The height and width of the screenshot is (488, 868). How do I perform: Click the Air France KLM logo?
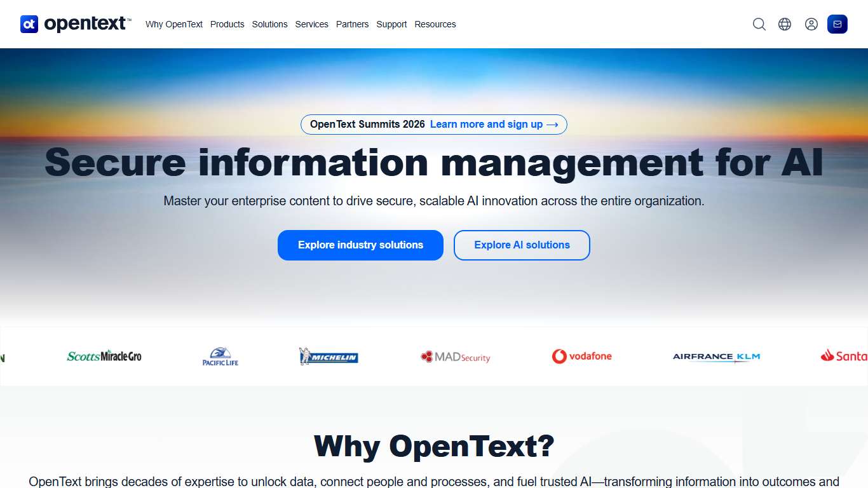pos(715,356)
